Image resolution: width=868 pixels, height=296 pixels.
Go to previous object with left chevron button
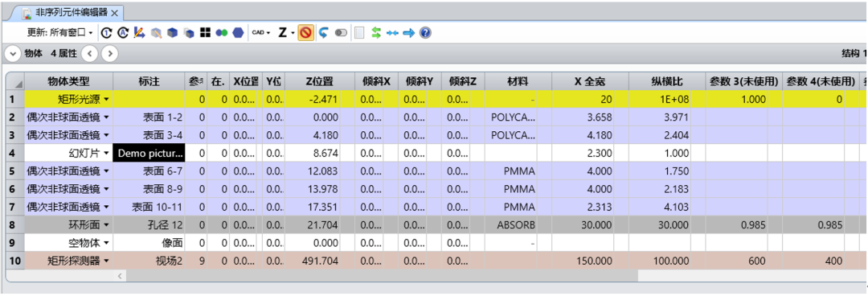[90, 53]
